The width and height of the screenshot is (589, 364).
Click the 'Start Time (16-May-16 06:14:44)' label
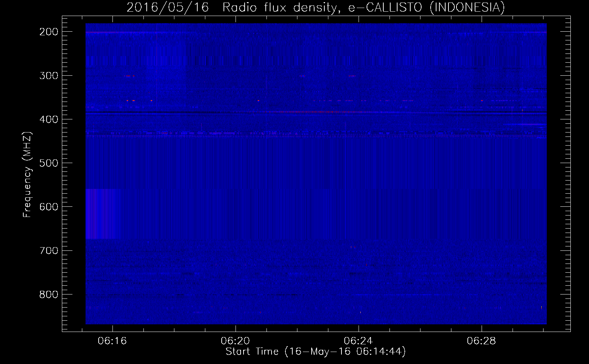click(x=316, y=352)
